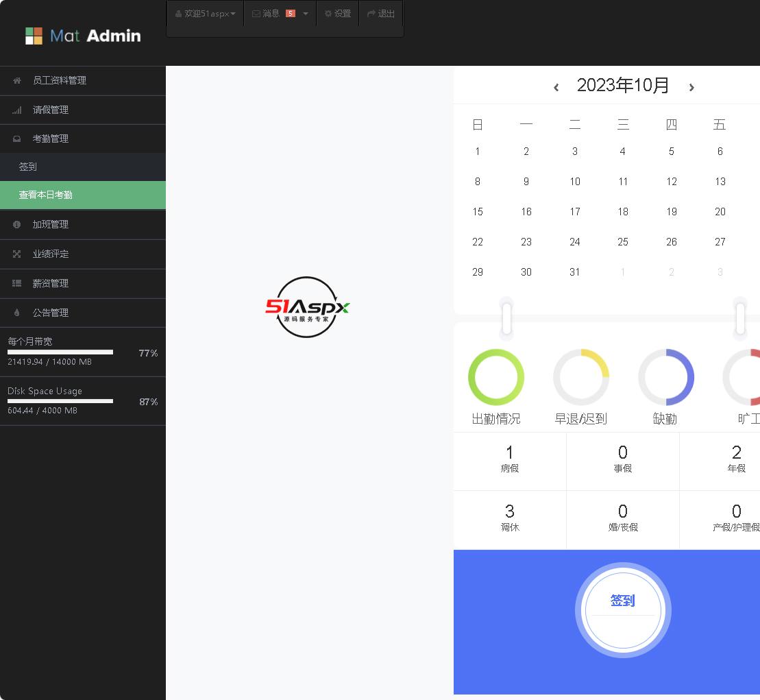The width and height of the screenshot is (760, 700).
Task: Click the home icon beside 员工资料管理
Action: (x=17, y=80)
